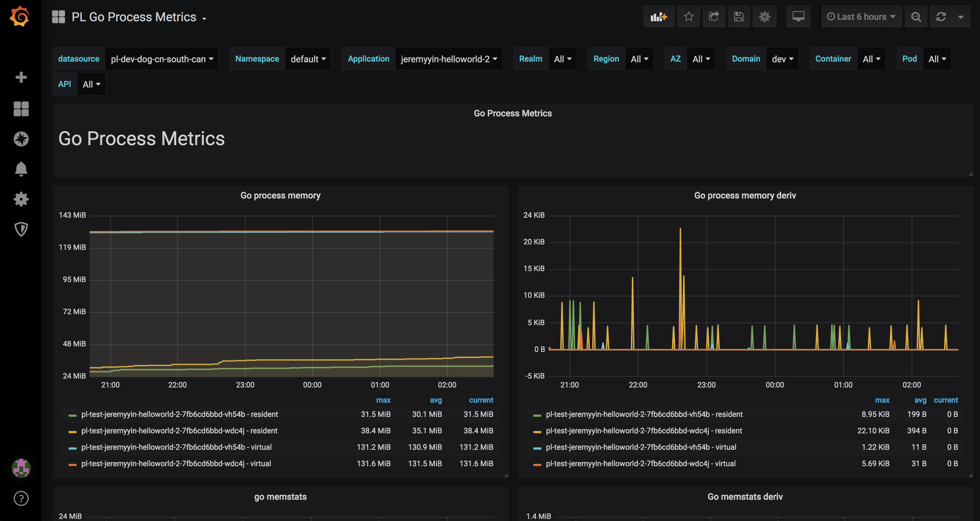980x521 pixels.
Task: Open the Go process memory panel title menu
Action: click(x=280, y=195)
